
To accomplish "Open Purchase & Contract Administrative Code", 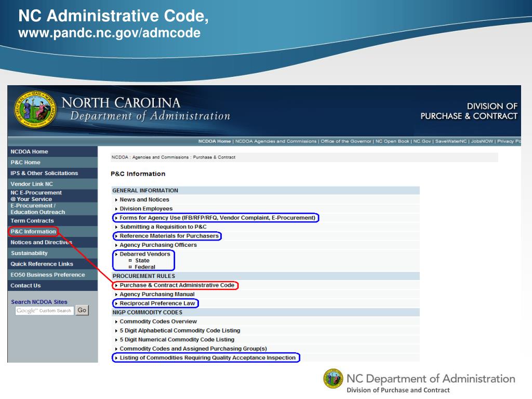I will tap(177, 285).
